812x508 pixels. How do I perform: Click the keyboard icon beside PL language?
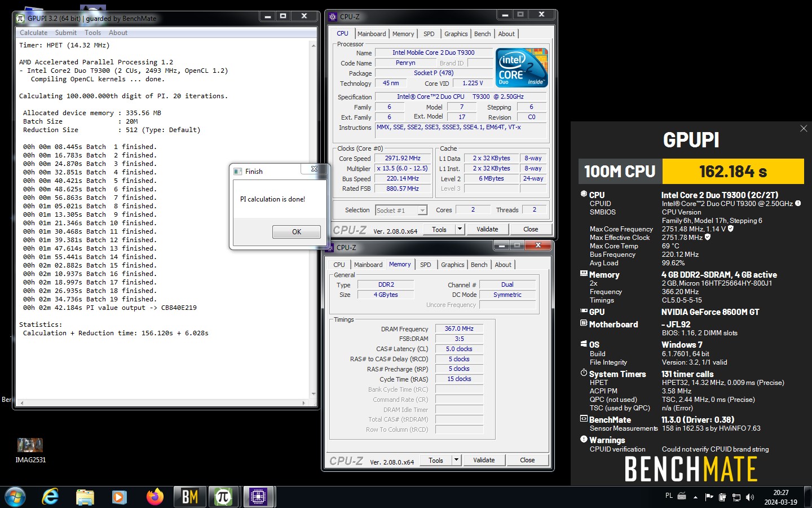pyautogui.click(x=681, y=496)
